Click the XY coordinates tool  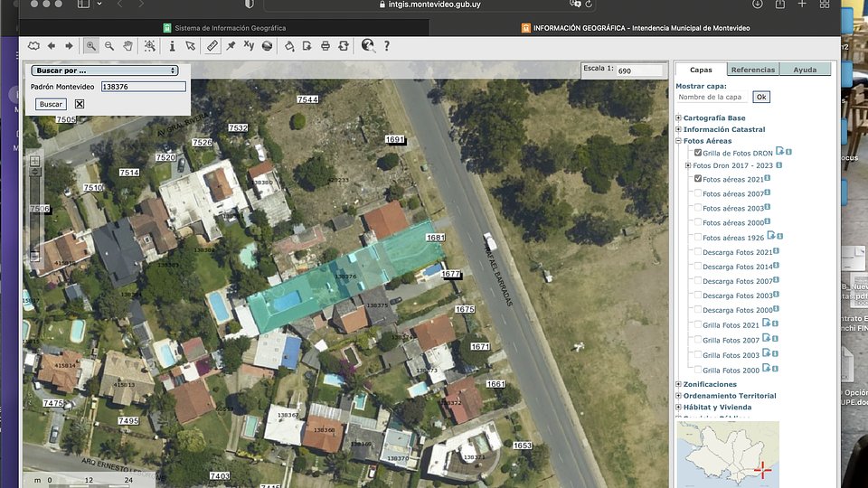click(249, 45)
